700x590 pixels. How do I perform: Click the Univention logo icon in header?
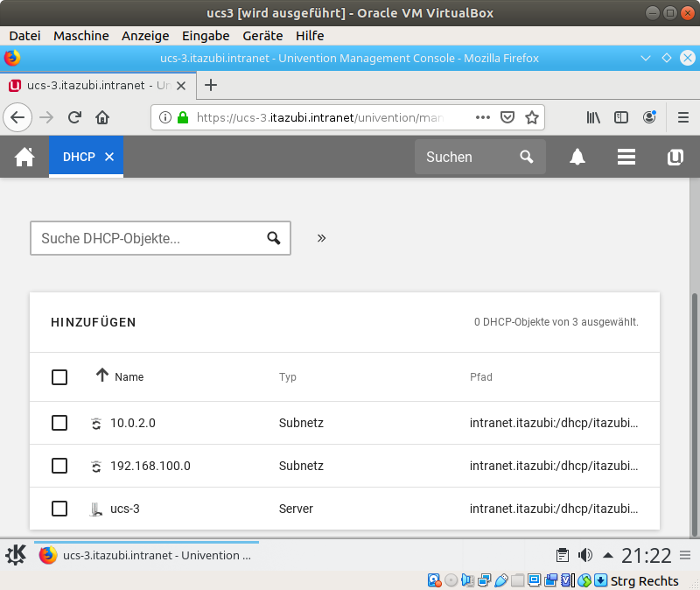(x=675, y=157)
